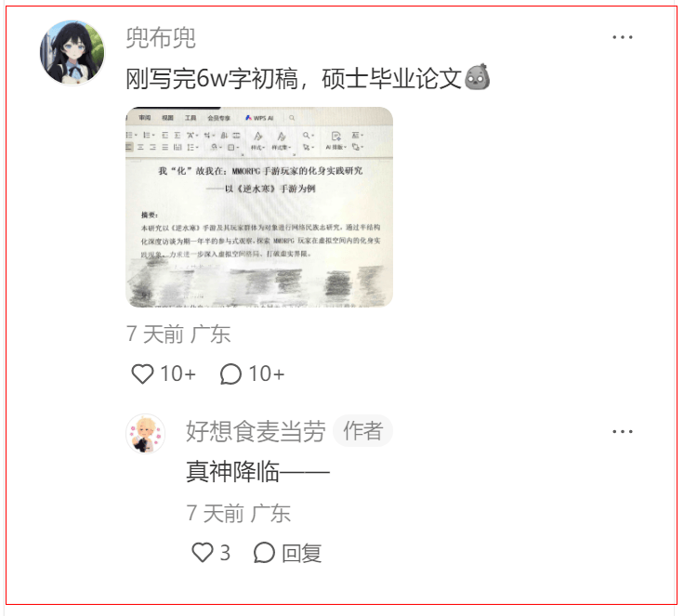Image resolution: width=684 pixels, height=616 pixels.
Task: Open three-dot menu on 好想食麦当劳's reply
Action: point(623,431)
